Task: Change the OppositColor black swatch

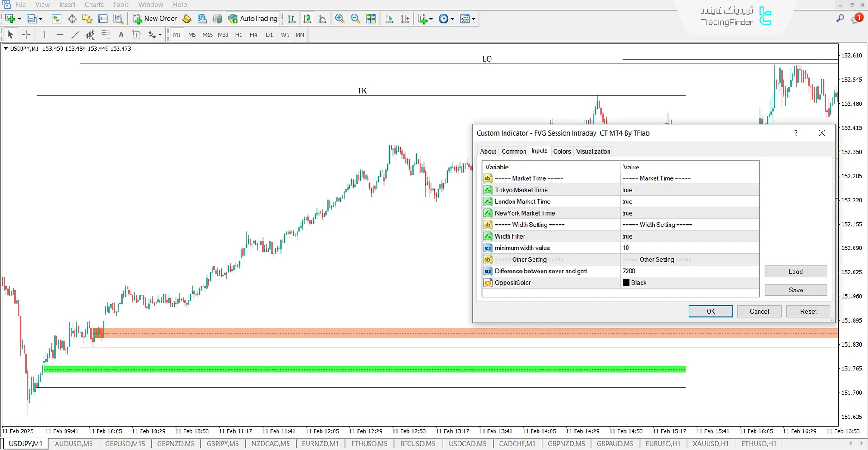Action: pyautogui.click(x=626, y=282)
